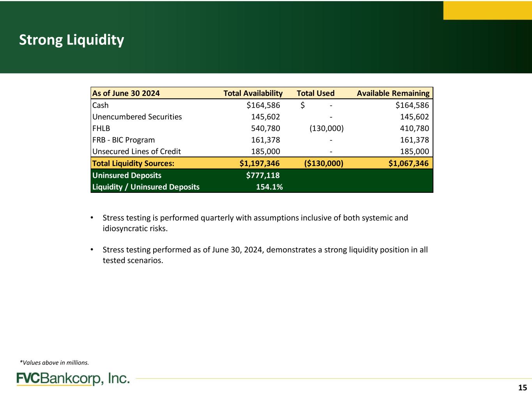Select the $1,067,346 available remaining total
532x411 pixels.
(408, 163)
